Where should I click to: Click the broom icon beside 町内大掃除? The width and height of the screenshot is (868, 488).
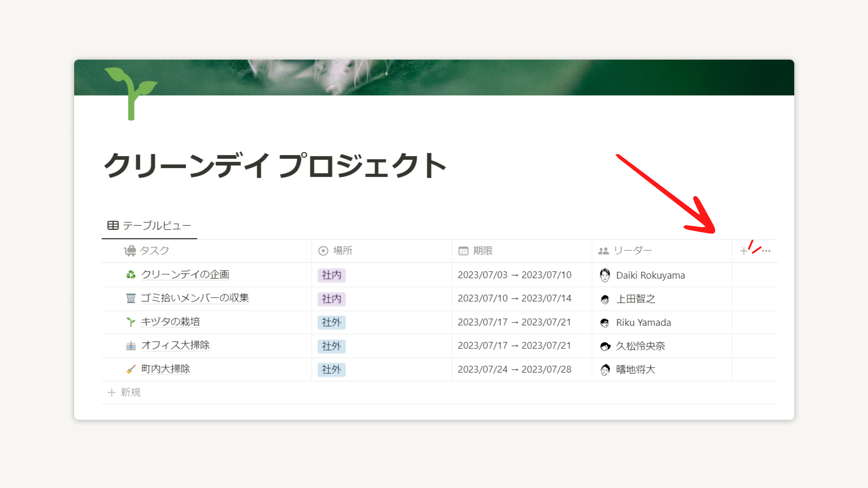click(131, 369)
